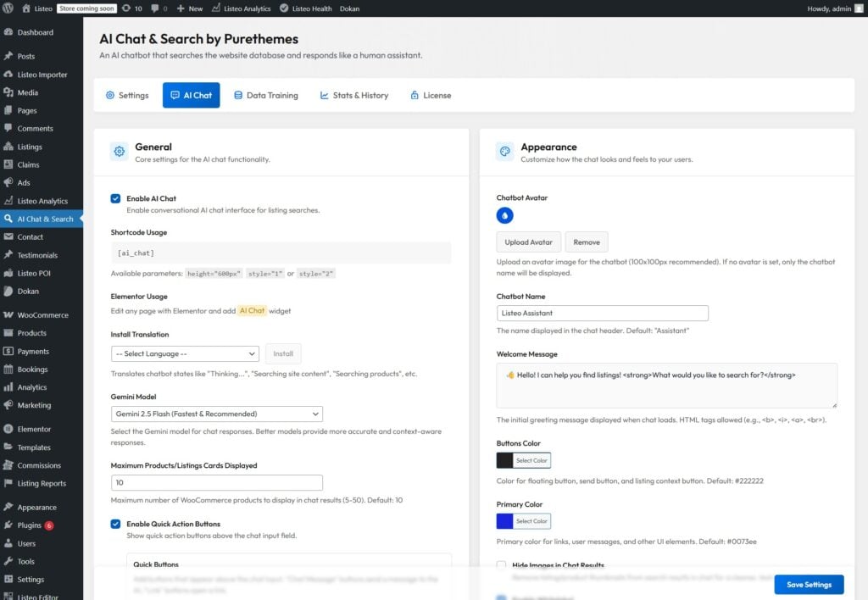The image size is (868, 600).
Task: Expand the Gemini Model dropdown
Action: coord(216,414)
